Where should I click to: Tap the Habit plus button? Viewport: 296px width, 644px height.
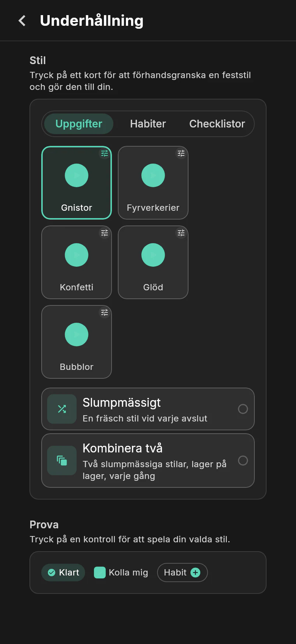pyautogui.click(x=195, y=573)
